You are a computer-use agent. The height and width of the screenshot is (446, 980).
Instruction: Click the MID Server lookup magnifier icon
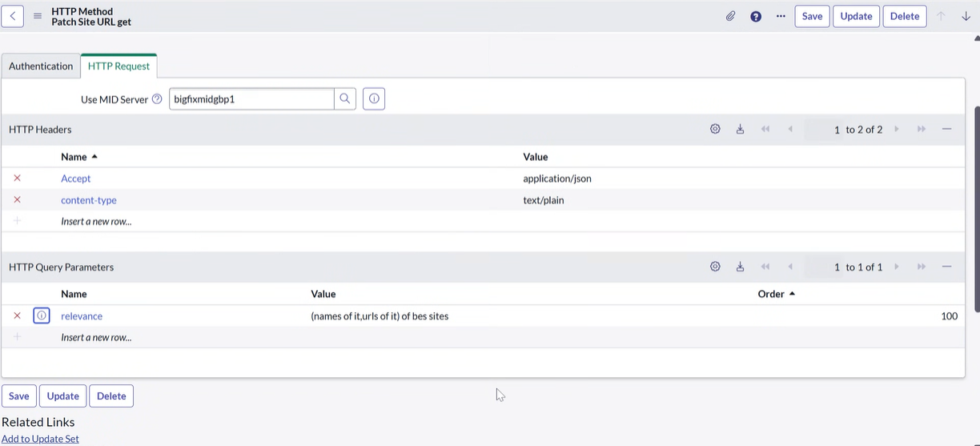345,99
